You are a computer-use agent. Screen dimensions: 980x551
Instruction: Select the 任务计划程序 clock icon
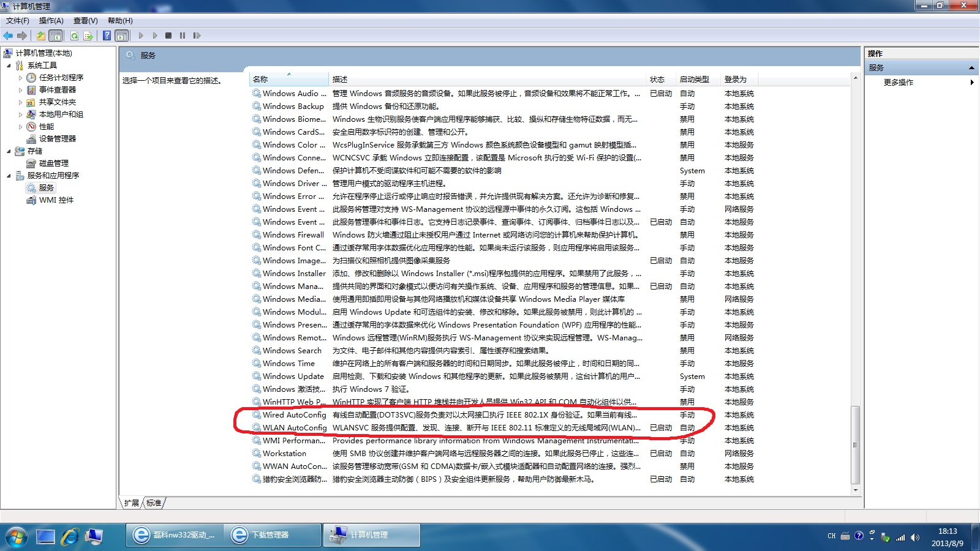click(x=31, y=78)
